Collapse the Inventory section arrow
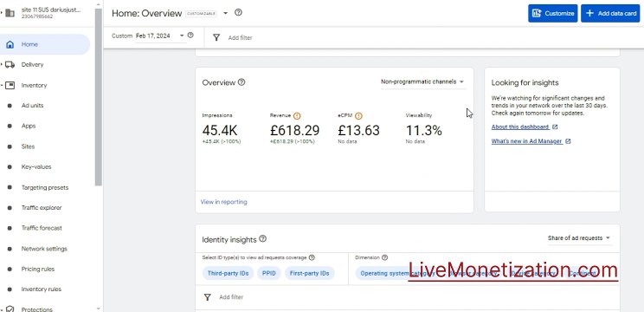Image resolution: width=644 pixels, height=312 pixels. [2, 86]
